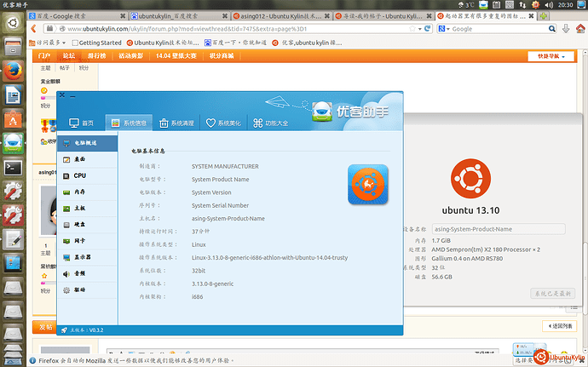Viewport: 588px width, 367px height.
Task: Go to the Firefox home page
Action: [x=580, y=28]
